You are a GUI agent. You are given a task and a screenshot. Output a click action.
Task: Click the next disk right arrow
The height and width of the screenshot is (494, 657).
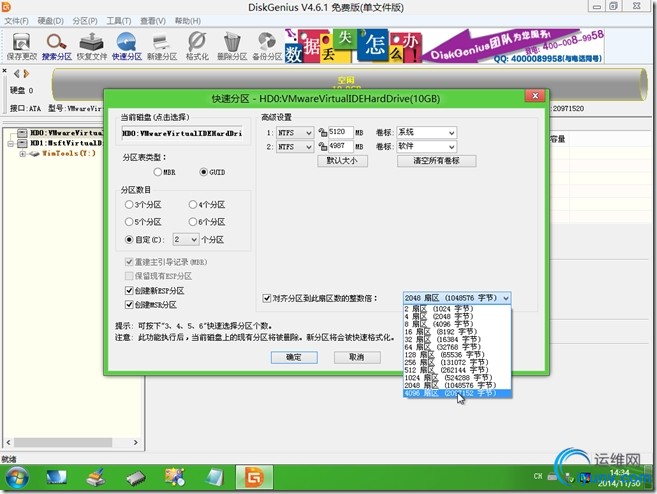[x=26, y=74]
